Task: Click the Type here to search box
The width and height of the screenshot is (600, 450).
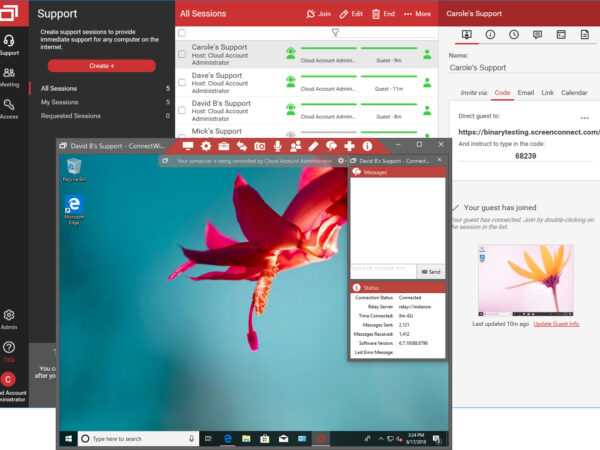Action: [139, 439]
